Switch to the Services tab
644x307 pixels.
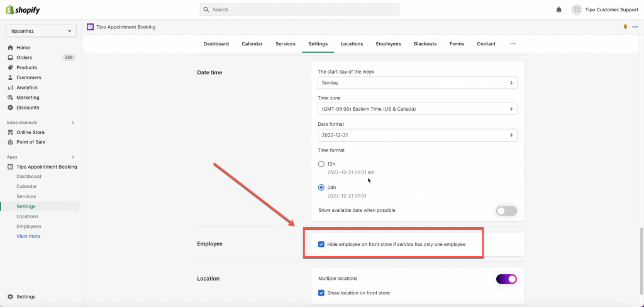click(286, 43)
